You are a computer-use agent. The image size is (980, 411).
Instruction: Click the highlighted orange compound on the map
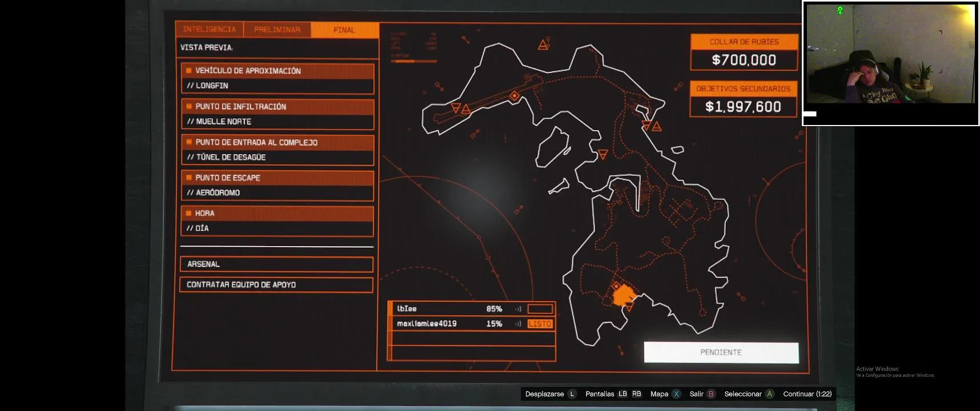624,296
